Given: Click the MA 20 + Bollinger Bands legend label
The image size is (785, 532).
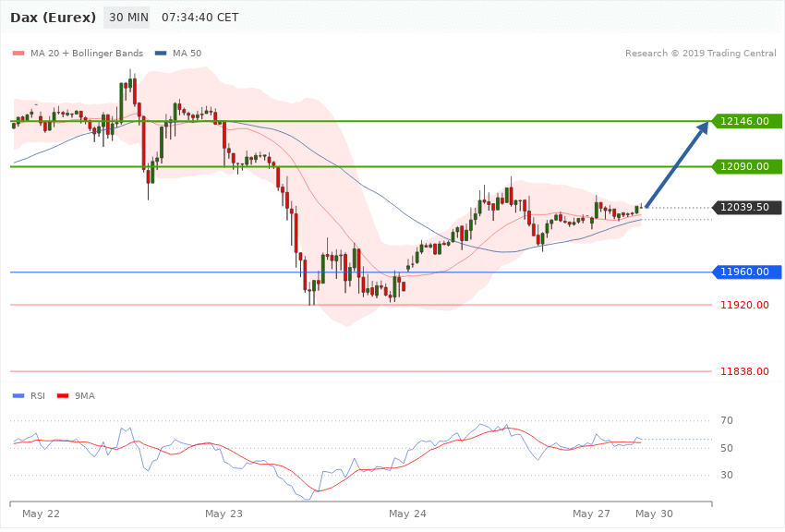Looking at the screenshot, I should coord(87,53).
